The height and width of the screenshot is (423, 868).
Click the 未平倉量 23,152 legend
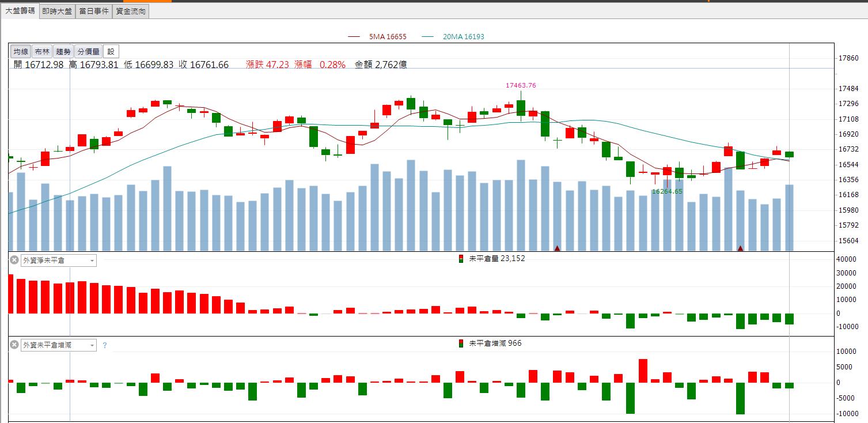(x=492, y=259)
